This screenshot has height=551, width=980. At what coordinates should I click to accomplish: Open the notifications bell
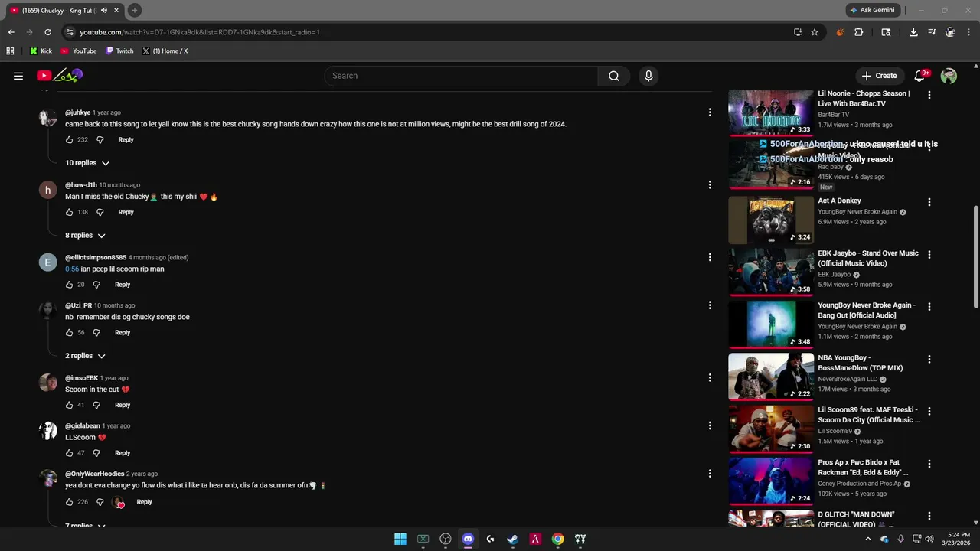[920, 76]
